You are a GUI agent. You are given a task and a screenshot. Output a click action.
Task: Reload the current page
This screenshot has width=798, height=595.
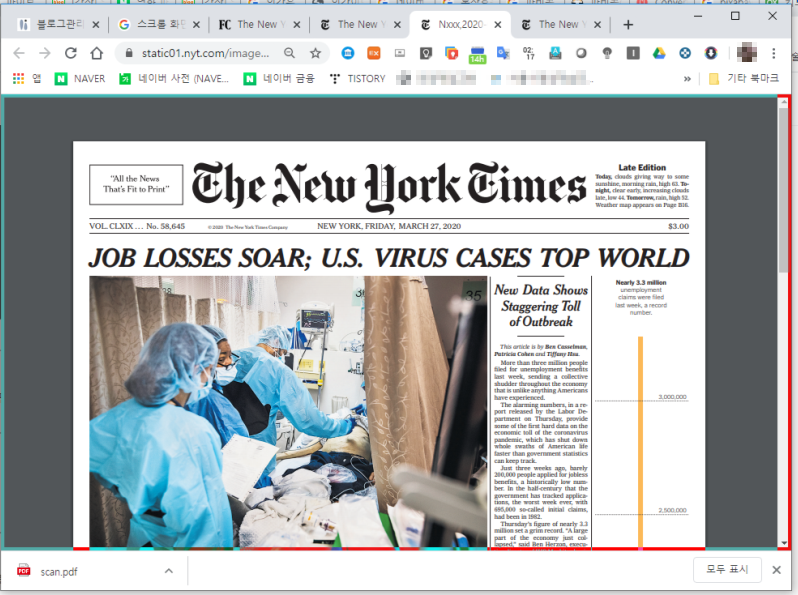pos(71,53)
